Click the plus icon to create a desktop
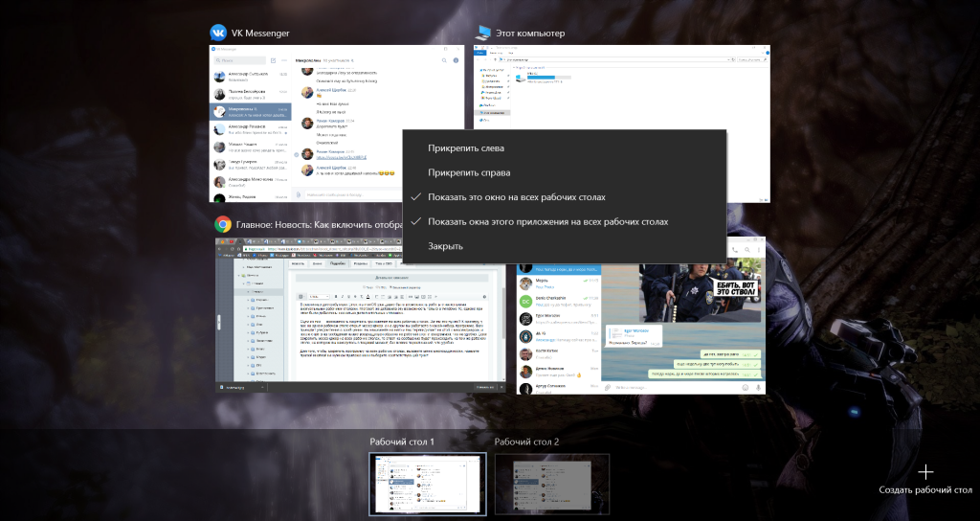980x521 pixels. (925, 471)
